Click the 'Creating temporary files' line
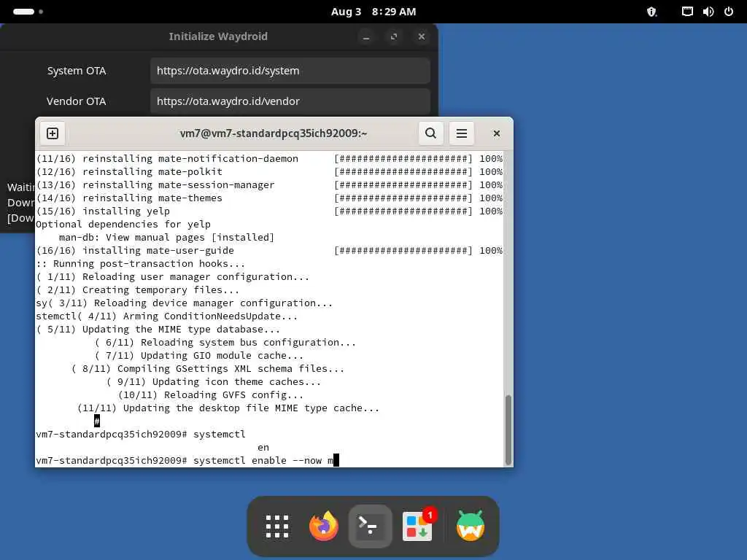 pyautogui.click(x=138, y=289)
